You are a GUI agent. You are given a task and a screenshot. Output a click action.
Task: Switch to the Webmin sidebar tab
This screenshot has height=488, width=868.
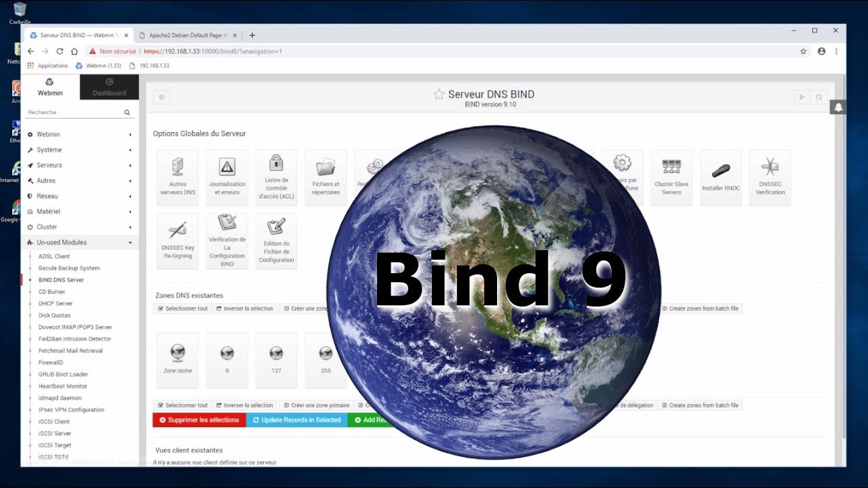tap(50, 87)
